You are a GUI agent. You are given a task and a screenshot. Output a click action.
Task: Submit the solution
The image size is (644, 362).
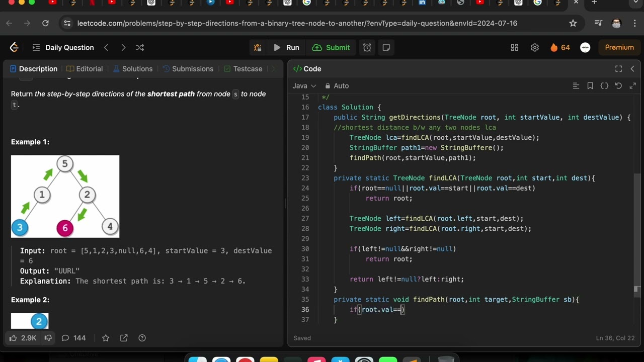(331, 47)
